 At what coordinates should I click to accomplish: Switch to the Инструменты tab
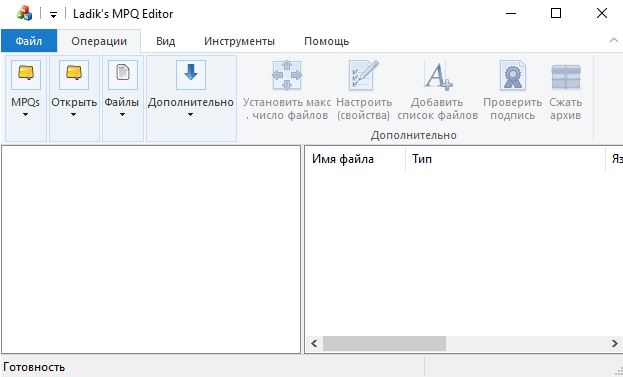(239, 41)
